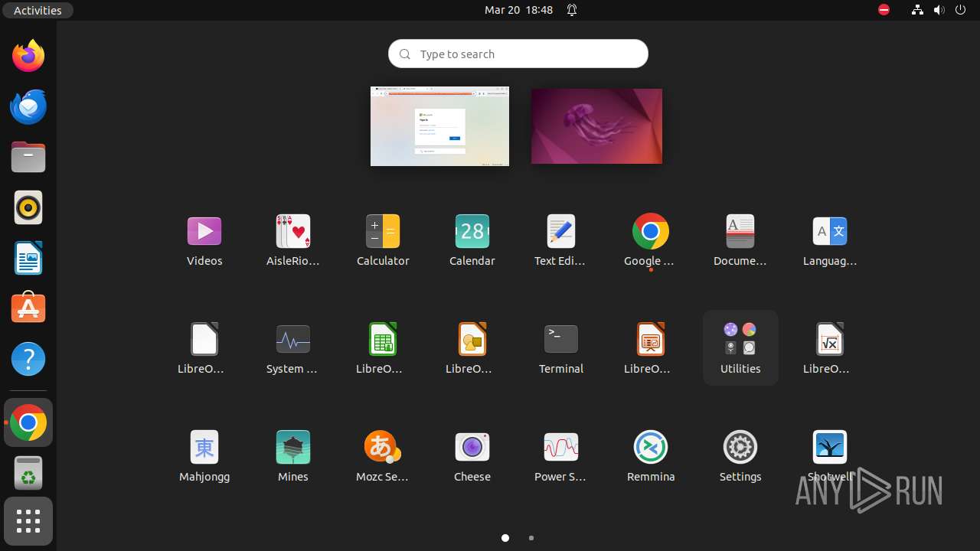Select the empty jellyfish wallpaper workspace thumbnail
980x551 pixels.
pyautogui.click(x=596, y=126)
